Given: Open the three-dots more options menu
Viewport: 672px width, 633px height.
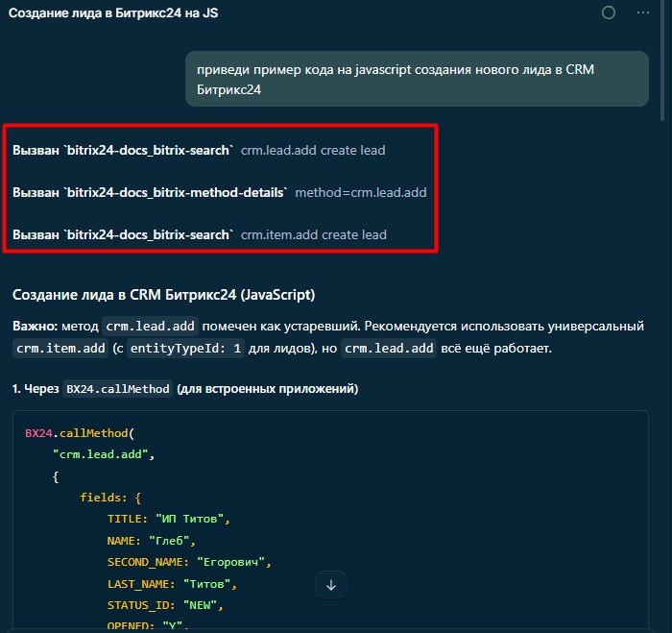Looking at the screenshot, I should pyautogui.click(x=643, y=12).
